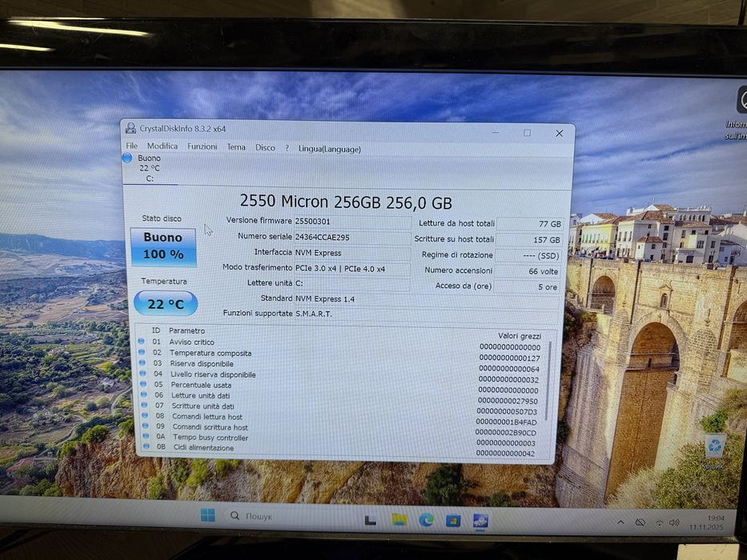Image resolution: width=747 pixels, height=560 pixels.
Task: Click the disk title 2550 Micron 256GB
Action: click(345, 202)
